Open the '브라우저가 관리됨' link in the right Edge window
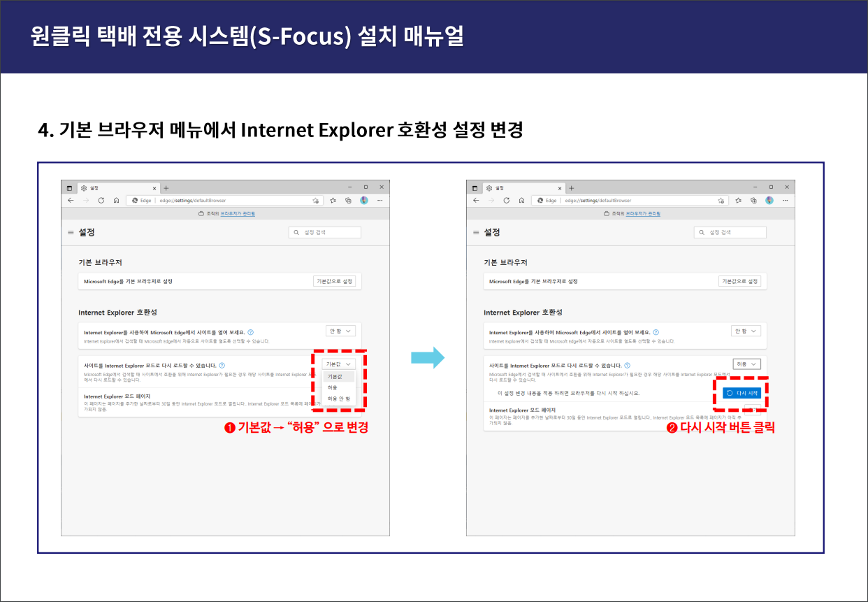 pos(643,213)
